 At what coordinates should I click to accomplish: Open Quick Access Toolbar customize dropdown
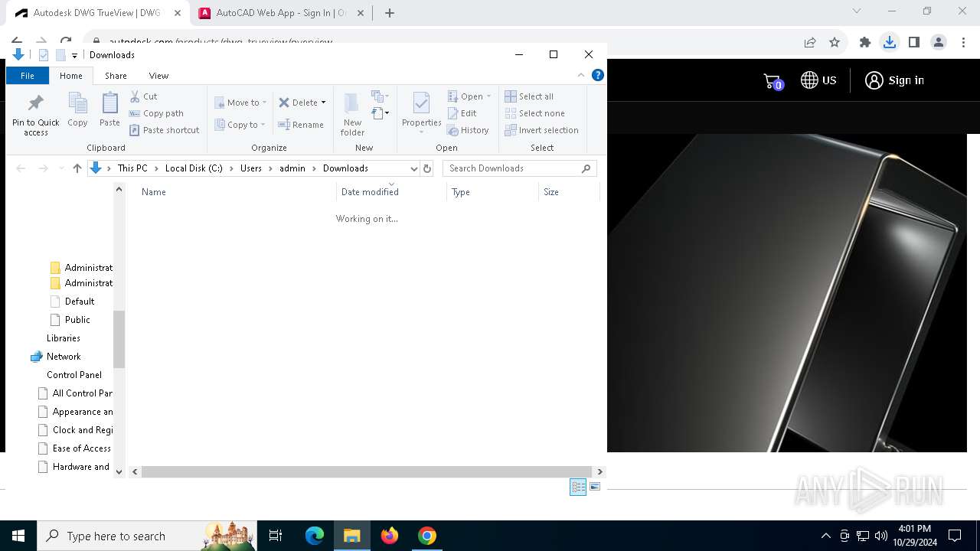74,55
